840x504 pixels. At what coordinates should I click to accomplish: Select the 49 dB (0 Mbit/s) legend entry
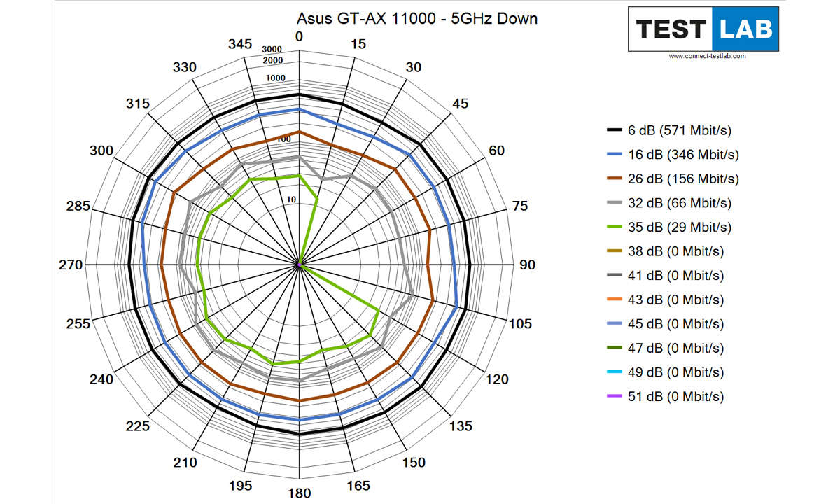coord(665,372)
